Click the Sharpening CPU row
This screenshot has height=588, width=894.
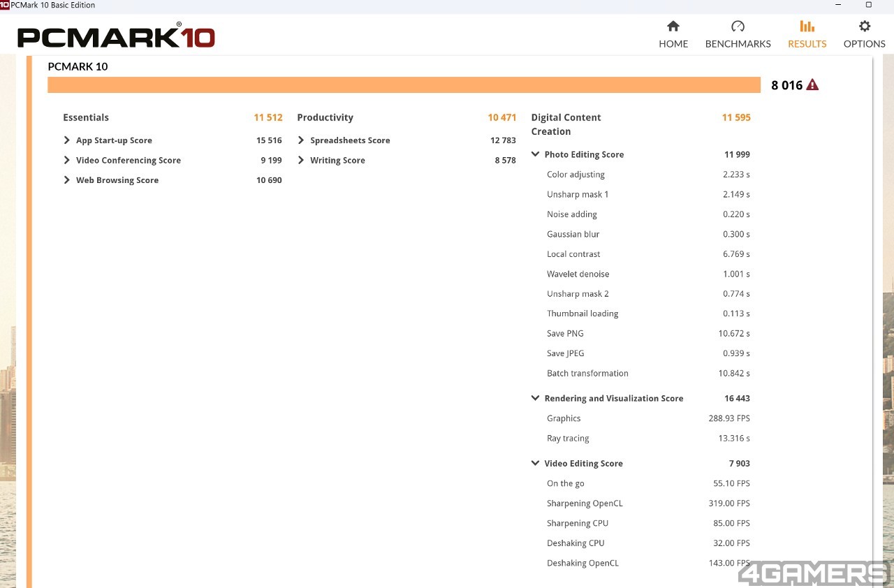coord(648,523)
